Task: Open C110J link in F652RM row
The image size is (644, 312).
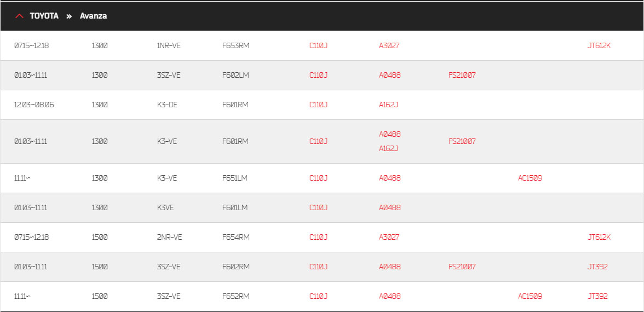Action: coord(318,297)
